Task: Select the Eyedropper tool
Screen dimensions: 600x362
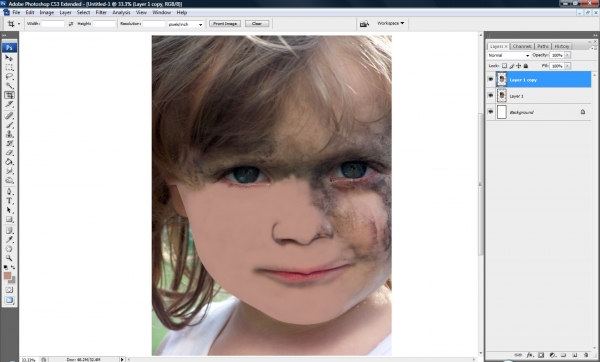Action: coord(9,240)
